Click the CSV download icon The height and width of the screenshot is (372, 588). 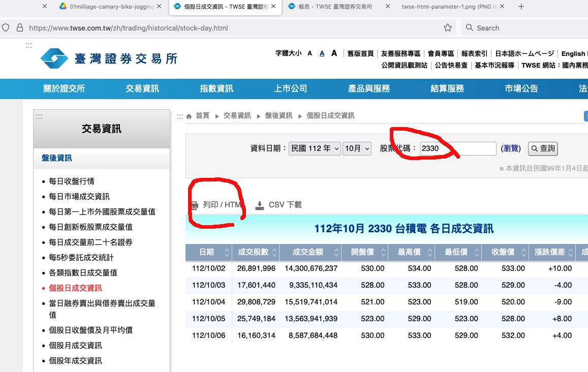point(260,205)
